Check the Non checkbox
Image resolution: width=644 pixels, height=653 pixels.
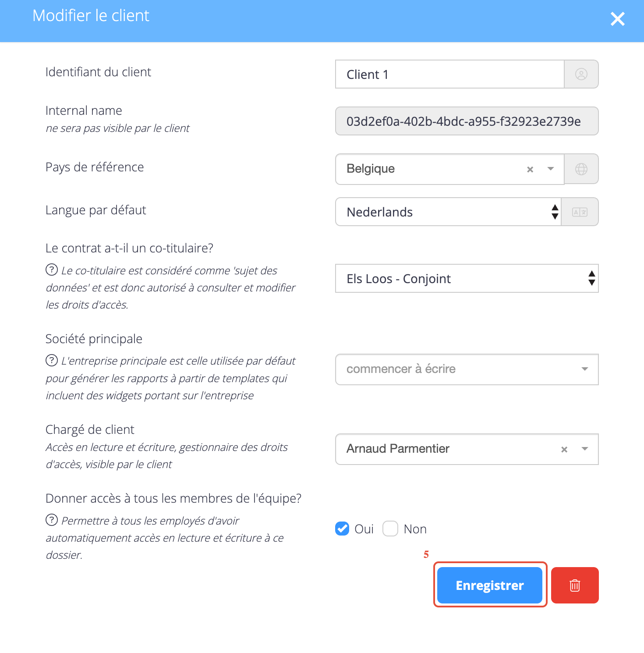[x=390, y=529]
